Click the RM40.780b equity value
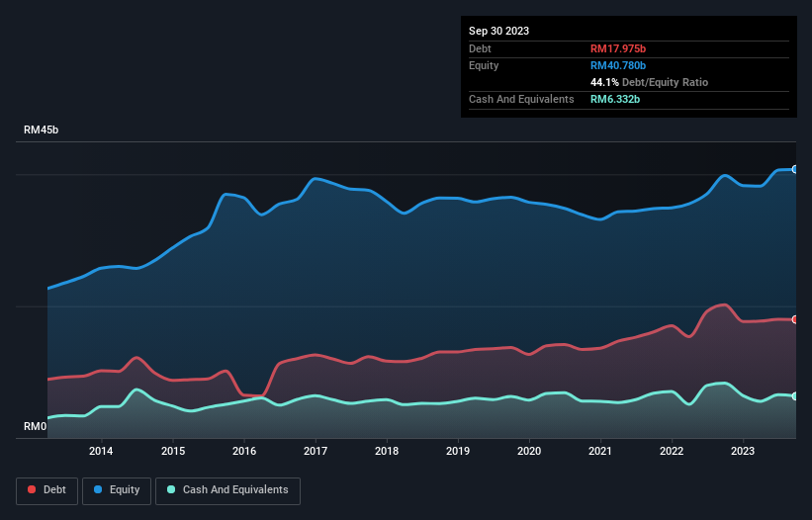812x520 pixels. click(618, 65)
